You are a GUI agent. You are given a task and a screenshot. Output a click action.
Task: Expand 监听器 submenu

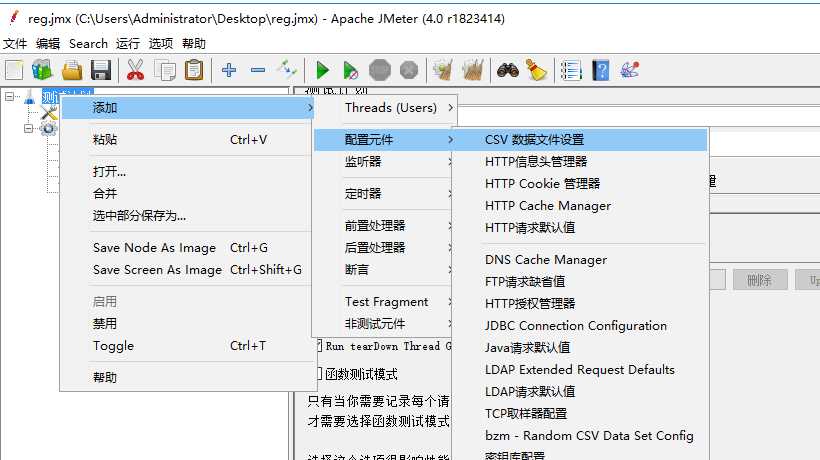(384, 162)
